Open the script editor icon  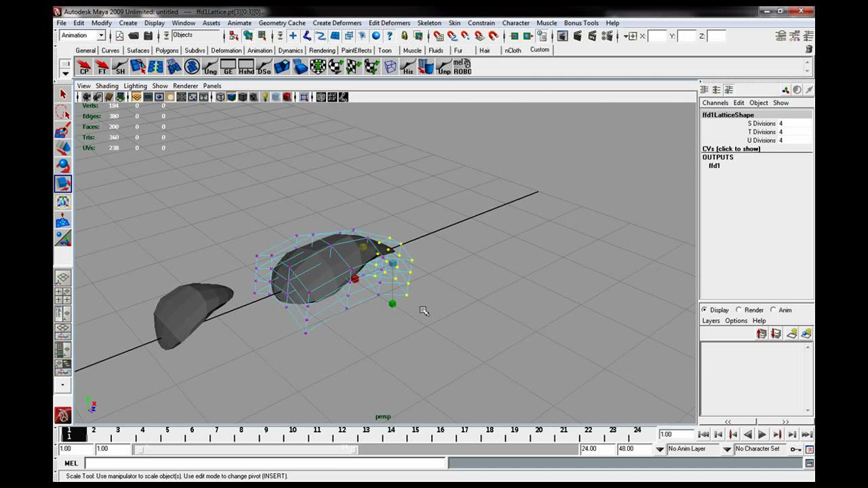click(809, 464)
